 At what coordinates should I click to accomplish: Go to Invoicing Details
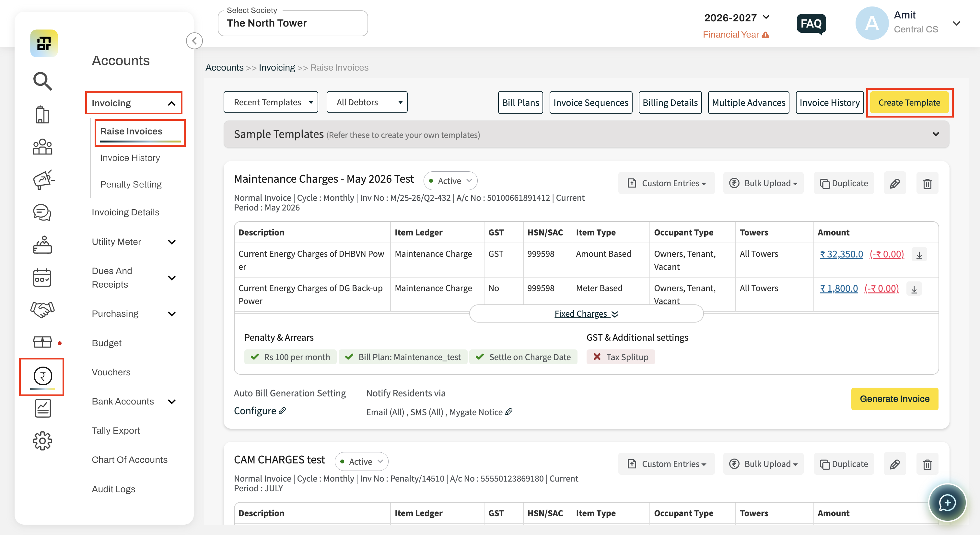tap(125, 212)
